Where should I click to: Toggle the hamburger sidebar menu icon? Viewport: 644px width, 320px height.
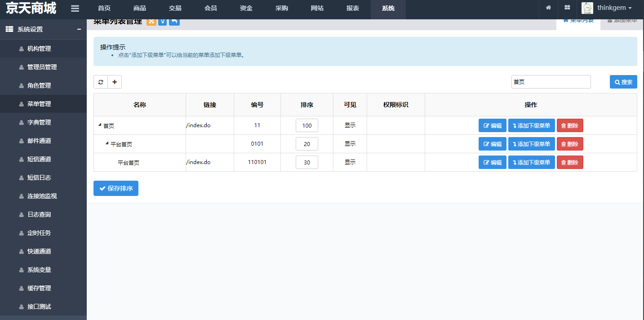(x=75, y=9)
